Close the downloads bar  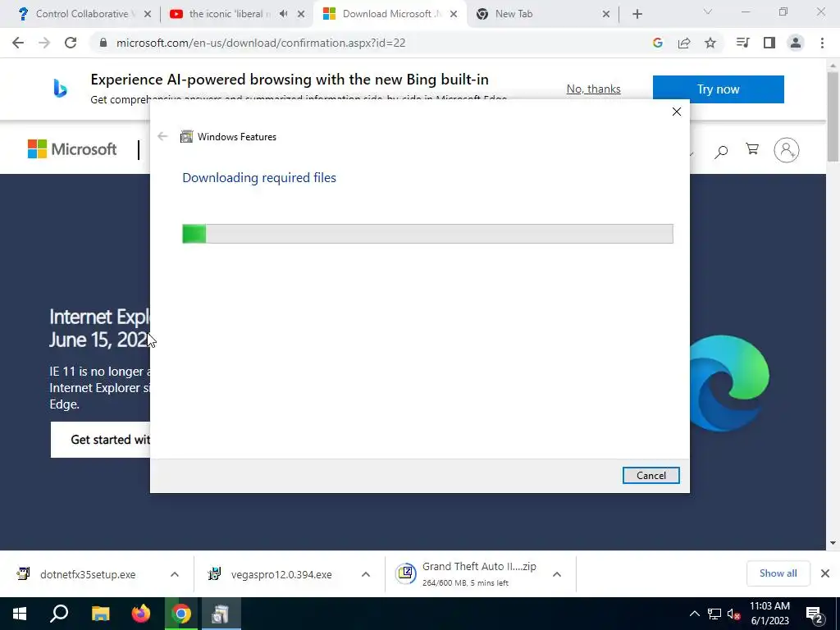tap(825, 573)
